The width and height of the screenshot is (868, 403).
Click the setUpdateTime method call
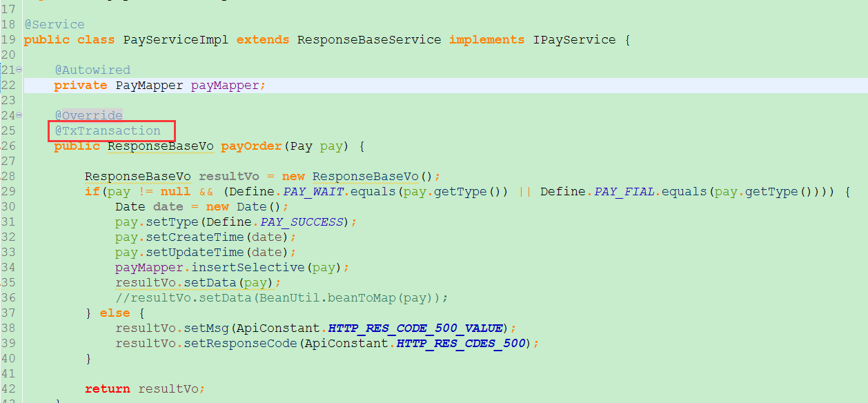click(x=195, y=252)
